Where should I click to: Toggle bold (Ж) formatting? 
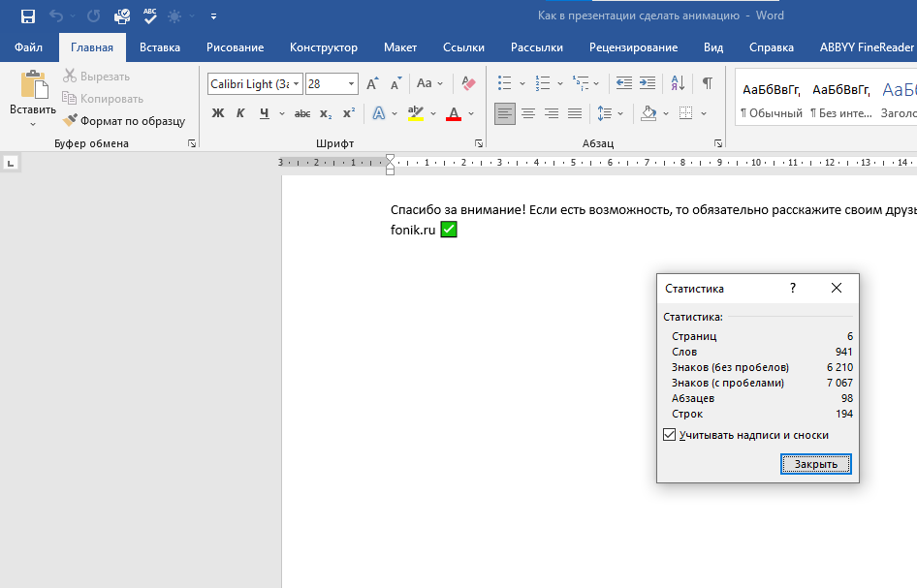[217, 113]
